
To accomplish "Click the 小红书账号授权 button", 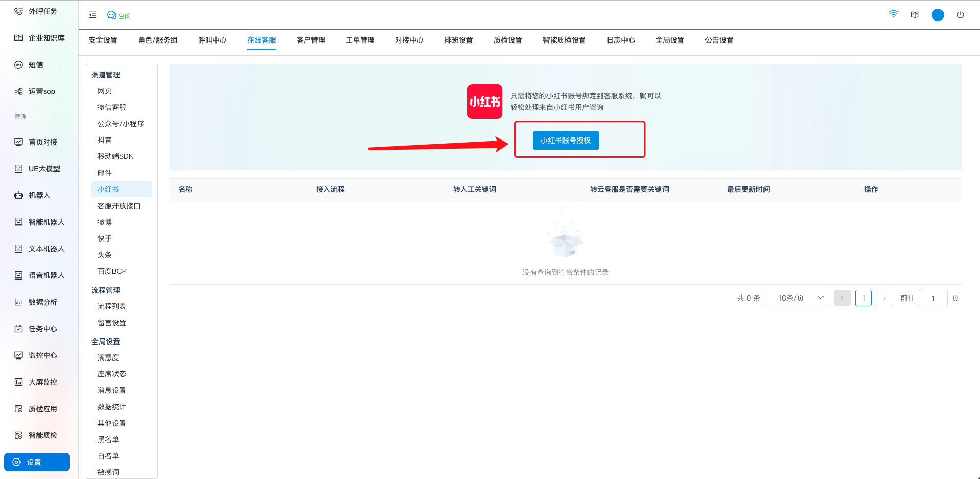I will [x=565, y=141].
